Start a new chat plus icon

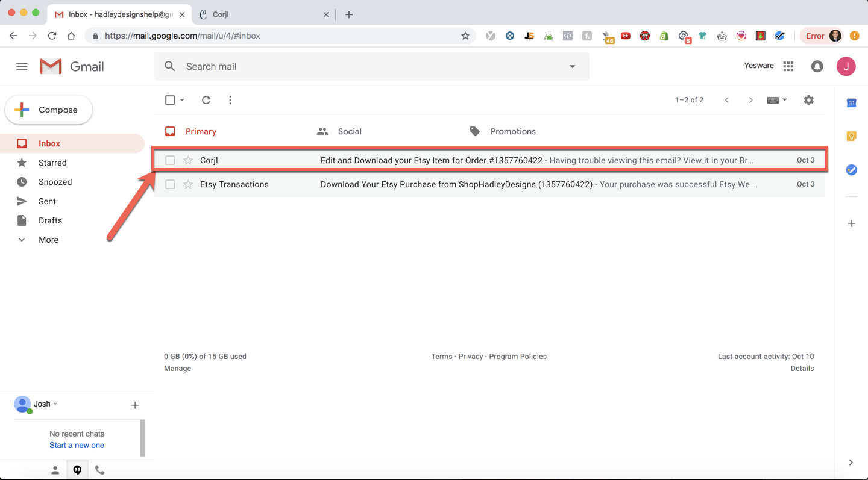(135, 405)
